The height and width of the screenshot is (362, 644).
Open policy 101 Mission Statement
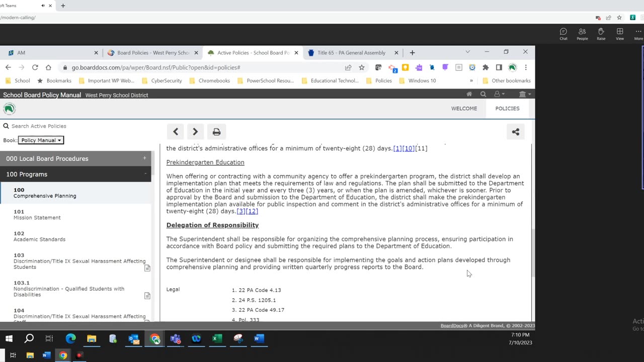point(75,215)
